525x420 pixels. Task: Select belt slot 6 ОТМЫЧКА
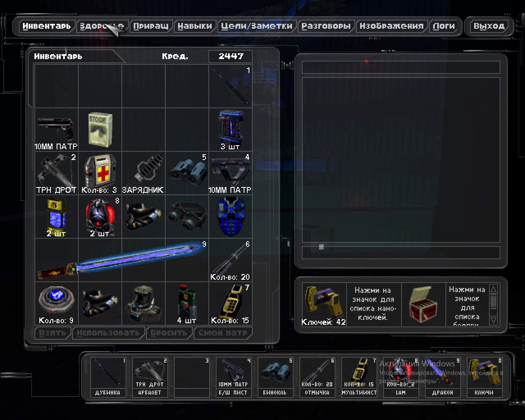(317, 377)
